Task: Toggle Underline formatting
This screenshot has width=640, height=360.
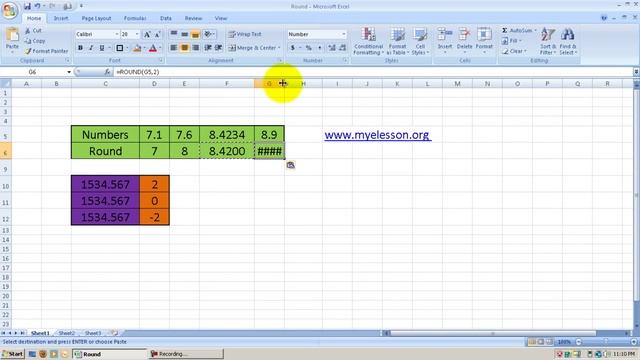Action: pyautogui.click(x=102, y=48)
